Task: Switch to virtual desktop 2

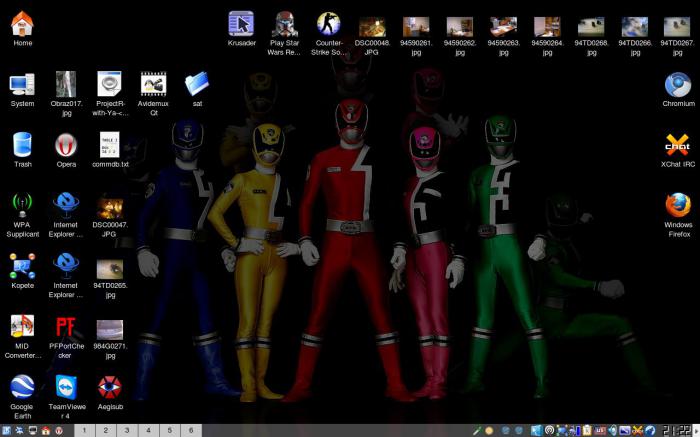Action: click(x=106, y=430)
